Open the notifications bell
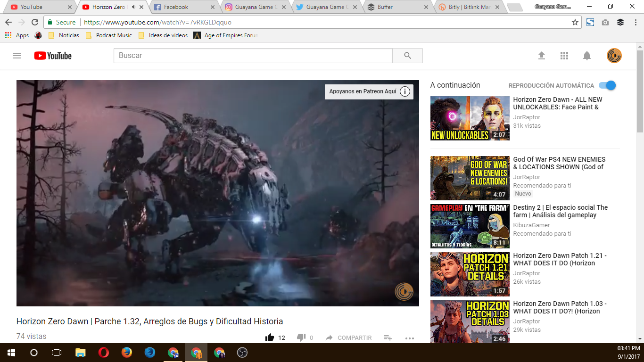The height and width of the screenshot is (362, 644). (x=587, y=56)
